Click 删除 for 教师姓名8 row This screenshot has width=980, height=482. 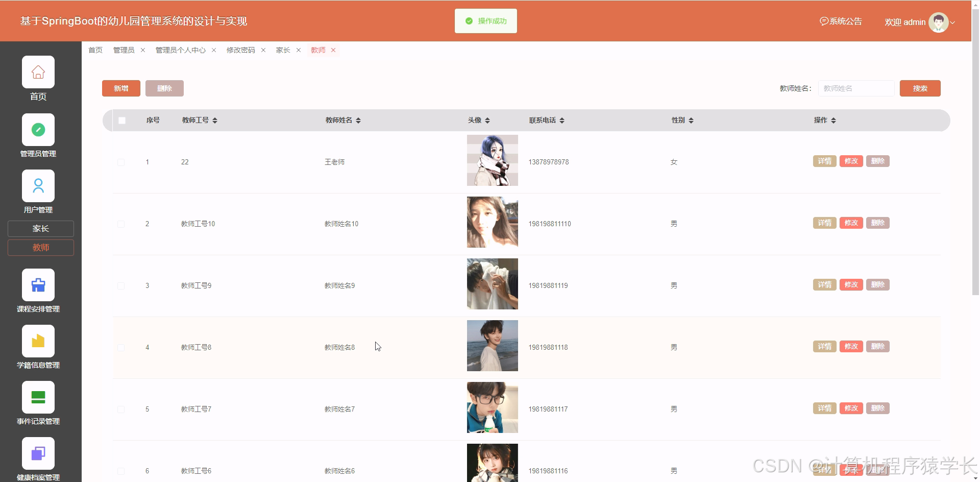(x=878, y=347)
